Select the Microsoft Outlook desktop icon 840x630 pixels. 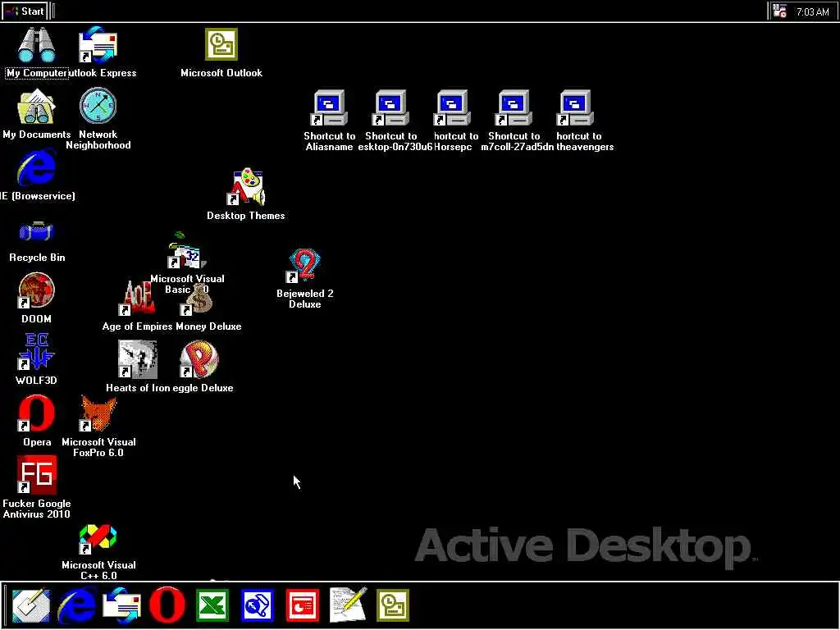221,44
